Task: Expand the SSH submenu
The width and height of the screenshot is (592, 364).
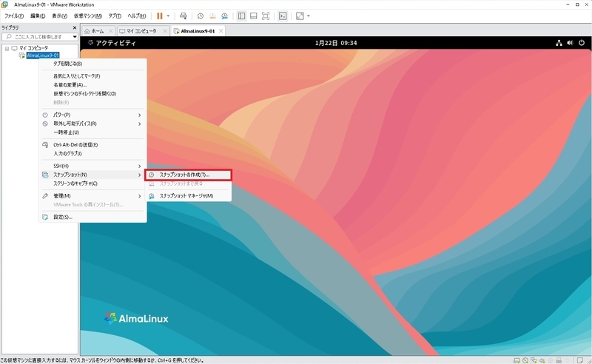Action: (92, 166)
